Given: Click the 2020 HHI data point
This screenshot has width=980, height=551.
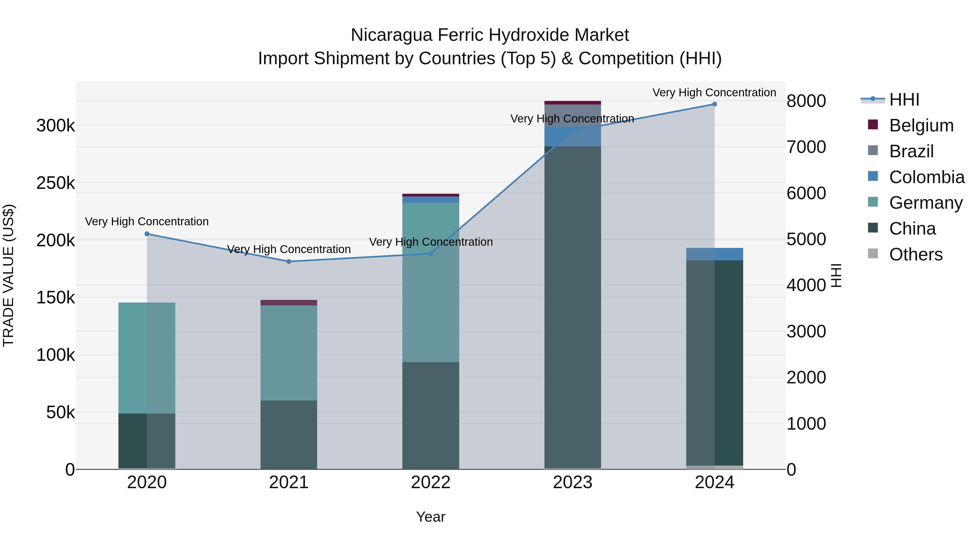Looking at the screenshot, I should click(147, 234).
